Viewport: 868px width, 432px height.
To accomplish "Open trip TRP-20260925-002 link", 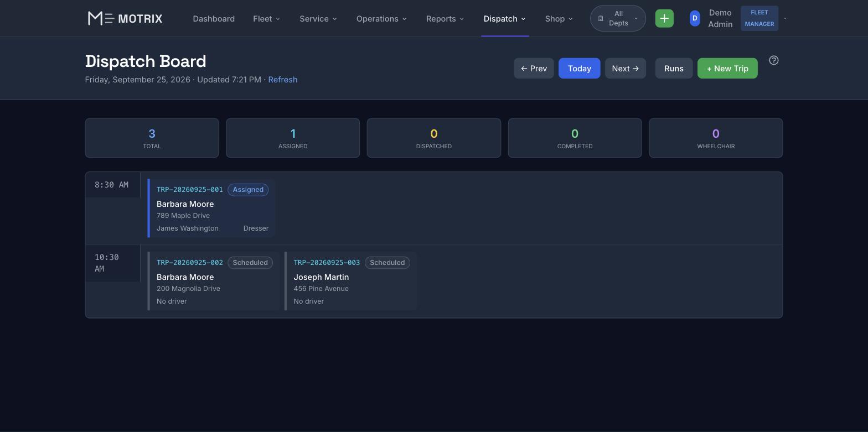I will (190, 263).
